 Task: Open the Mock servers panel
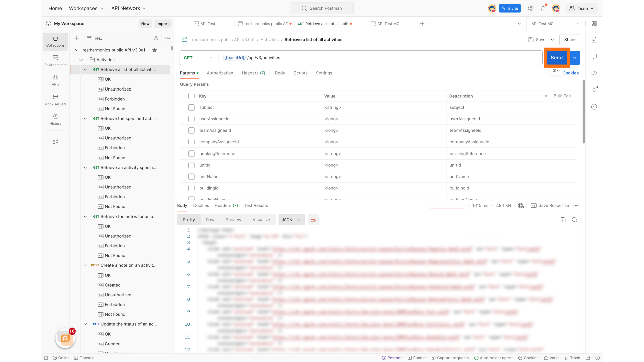click(x=55, y=100)
